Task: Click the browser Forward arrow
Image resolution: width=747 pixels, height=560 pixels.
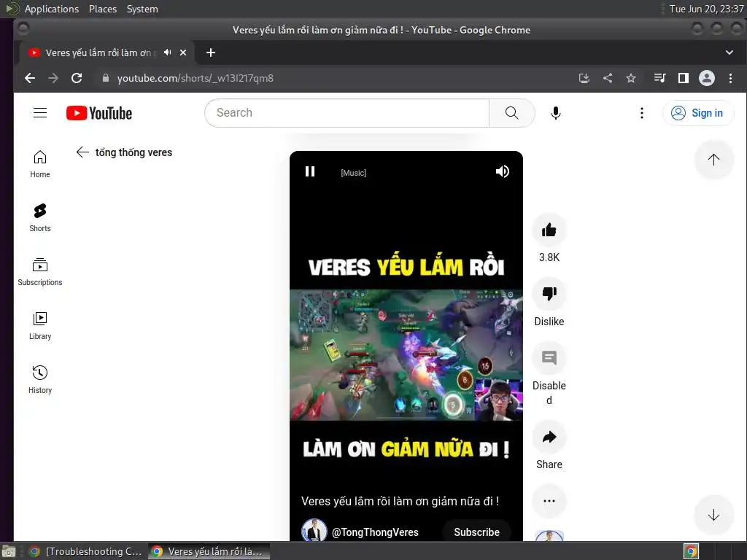Action: point(53,78)
